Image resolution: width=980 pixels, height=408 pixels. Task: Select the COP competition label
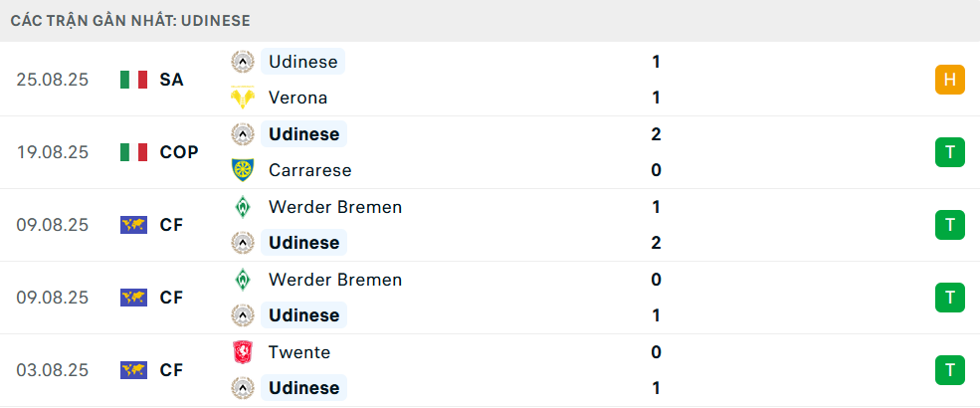(179, 152)
